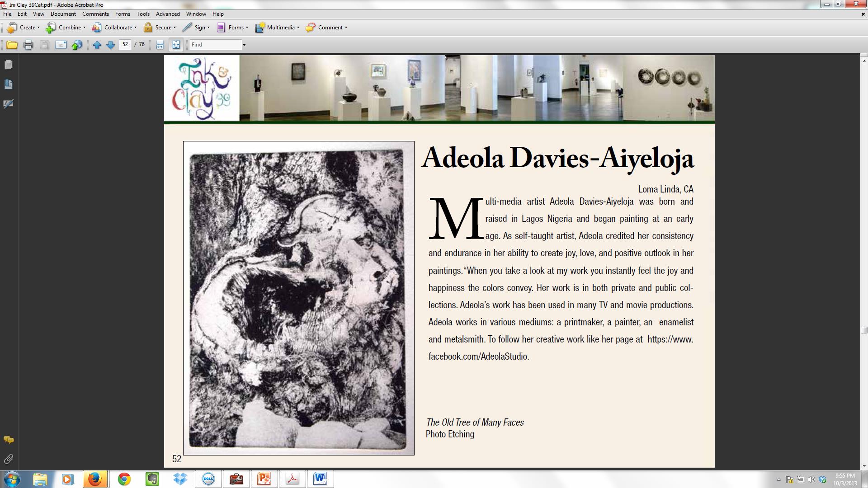Image resolution: width=868 pixels, height=488 pixels.
Task: Click the page number field showing 52
Action: tap(125, 44)
